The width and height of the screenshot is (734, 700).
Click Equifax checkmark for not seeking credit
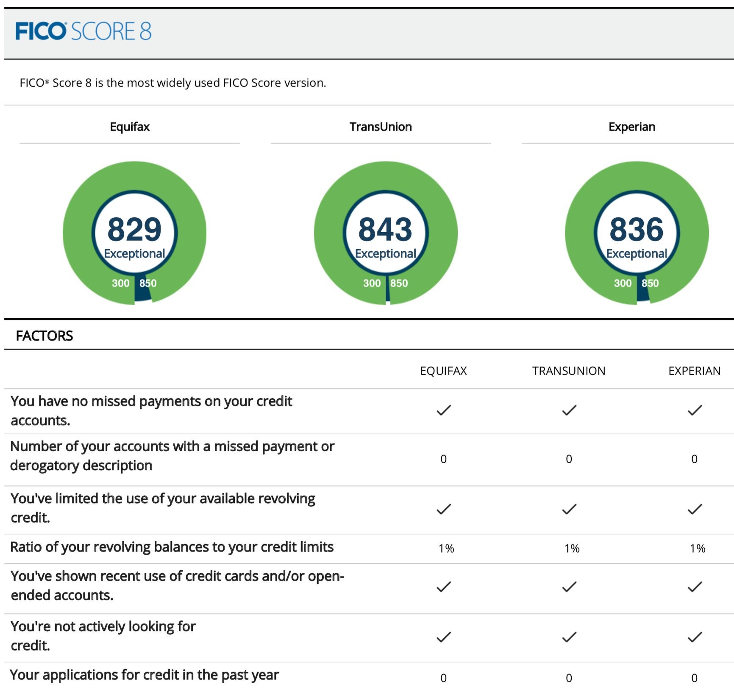pos(444,637)
